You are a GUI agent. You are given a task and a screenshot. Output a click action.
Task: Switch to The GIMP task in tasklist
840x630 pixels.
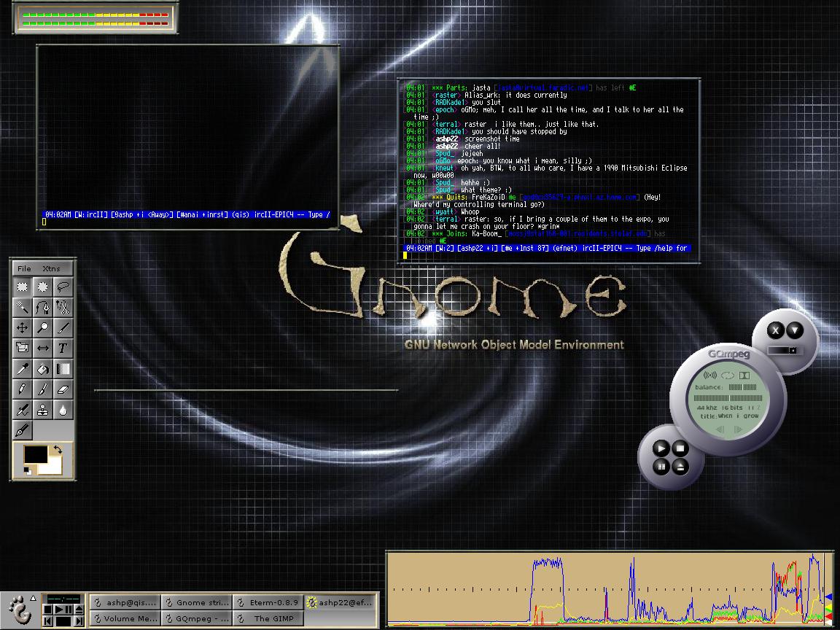point(268,618)
